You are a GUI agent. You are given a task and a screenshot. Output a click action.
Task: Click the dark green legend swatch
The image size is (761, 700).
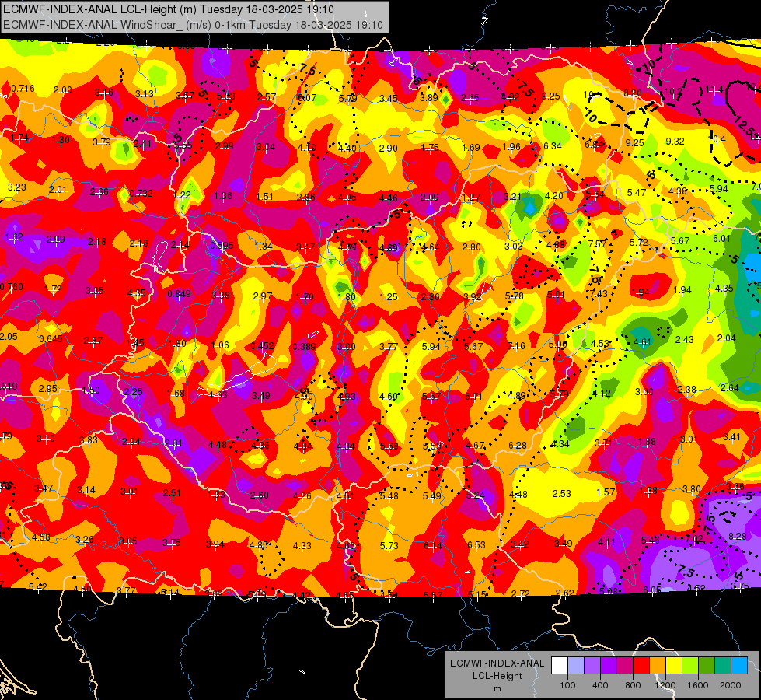click(x=707, y=666)
